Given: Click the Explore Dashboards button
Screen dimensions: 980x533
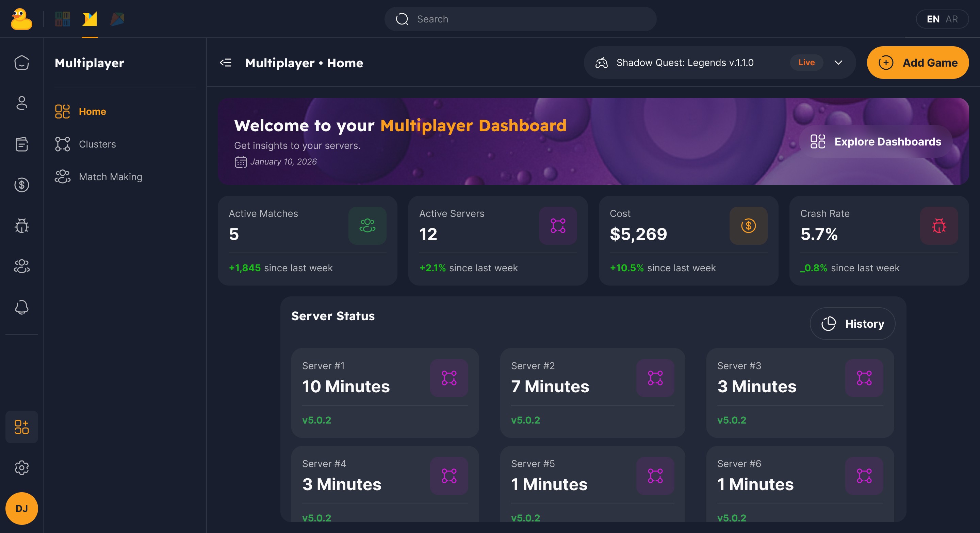Looking at the screenshot, I should pyautogui.click(x=876, y=141).
